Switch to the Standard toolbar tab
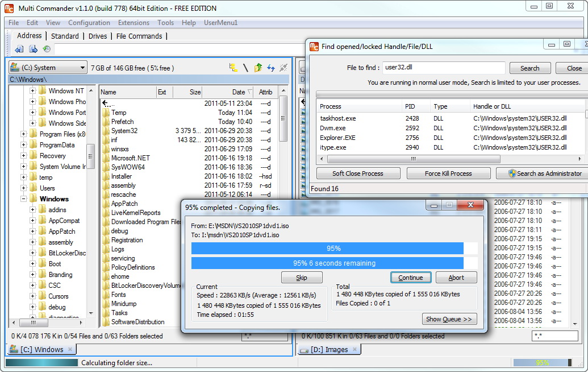The image size is (588, 372). 65,36
